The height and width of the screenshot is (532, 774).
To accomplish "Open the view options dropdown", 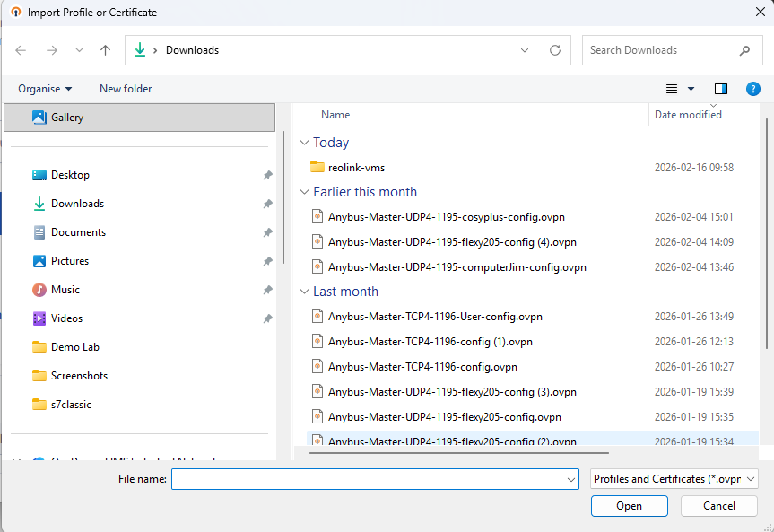I will point(691,89).
